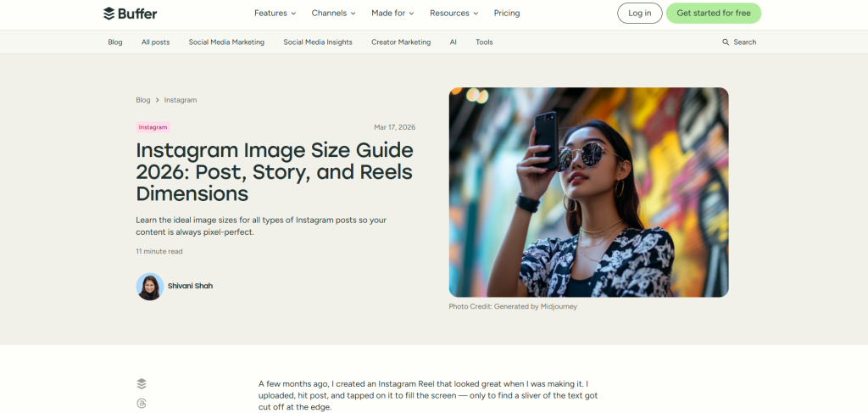Click Get started for free
This screenshot has width=868, height=413.
pyautogui.click(x=714, y=14)
